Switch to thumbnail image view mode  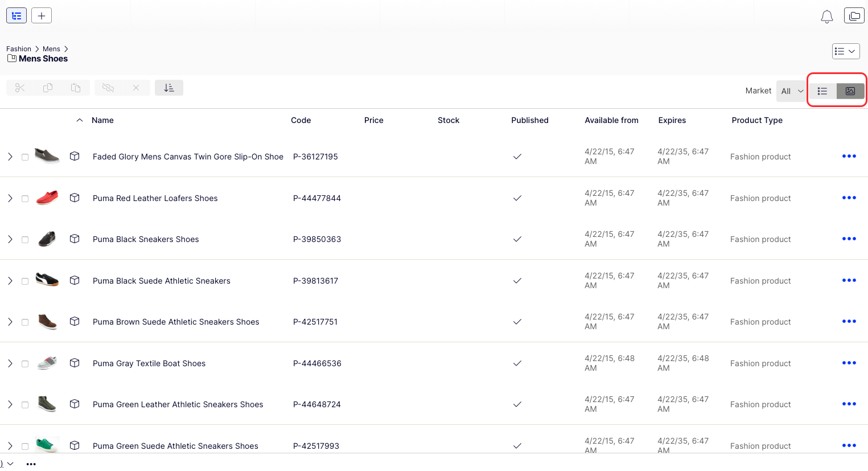850,91
